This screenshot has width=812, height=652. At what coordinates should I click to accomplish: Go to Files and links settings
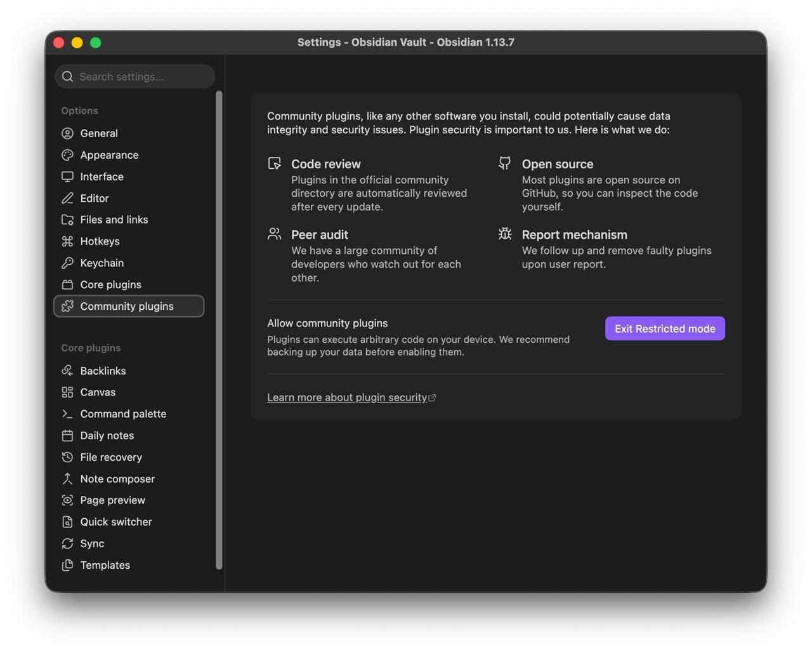[x=129, y=220]
